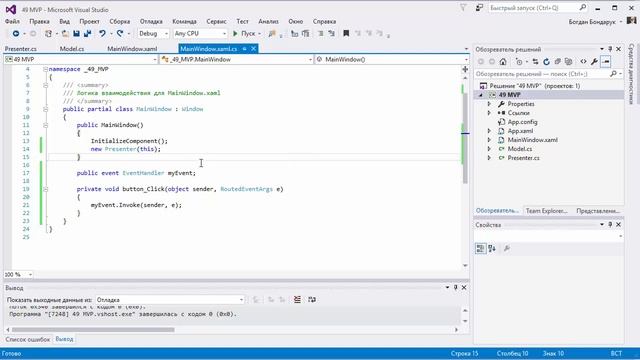Open the Отладка output source dropdown

point(170,300)
